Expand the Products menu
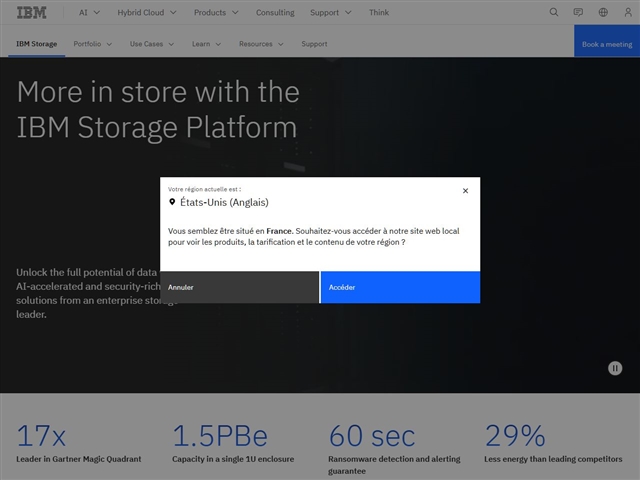This screenshot has height=480, width=640. (x=216, y=13)
